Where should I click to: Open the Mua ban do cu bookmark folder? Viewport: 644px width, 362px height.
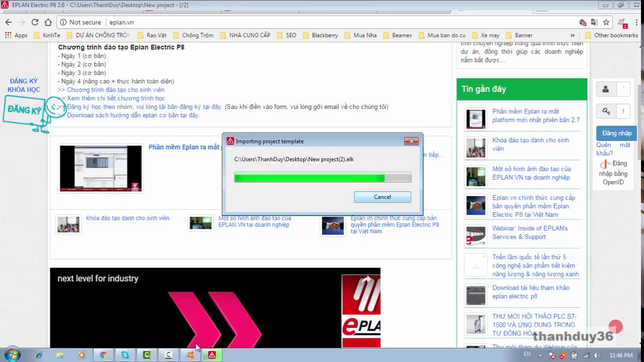pos(441,35)
